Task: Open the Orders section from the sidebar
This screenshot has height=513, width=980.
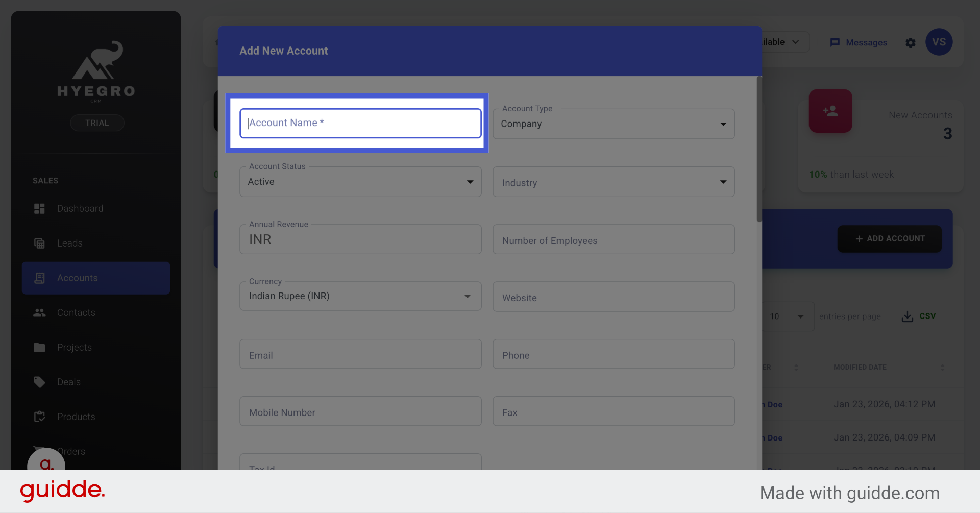Action: point(72,451)
